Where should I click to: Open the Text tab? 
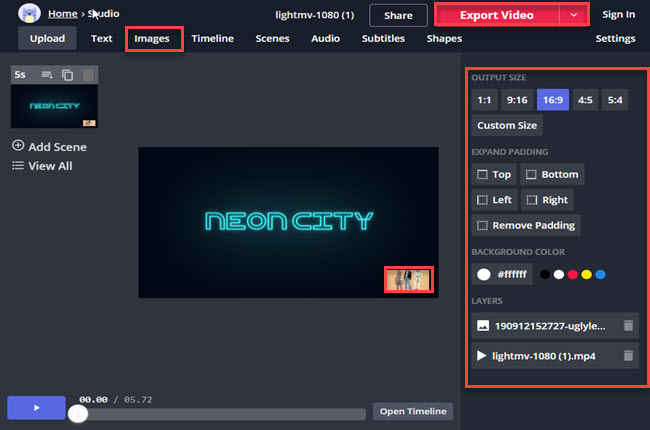click(102, 39)
